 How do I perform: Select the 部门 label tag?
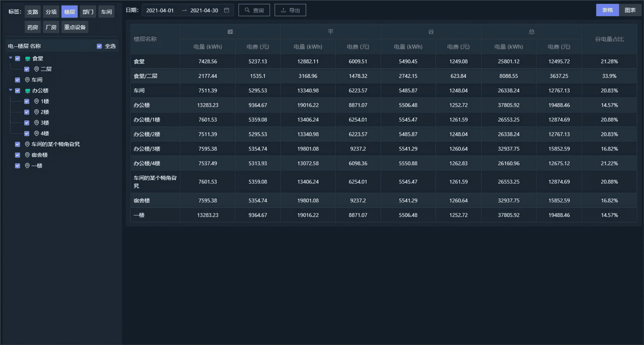88,12
